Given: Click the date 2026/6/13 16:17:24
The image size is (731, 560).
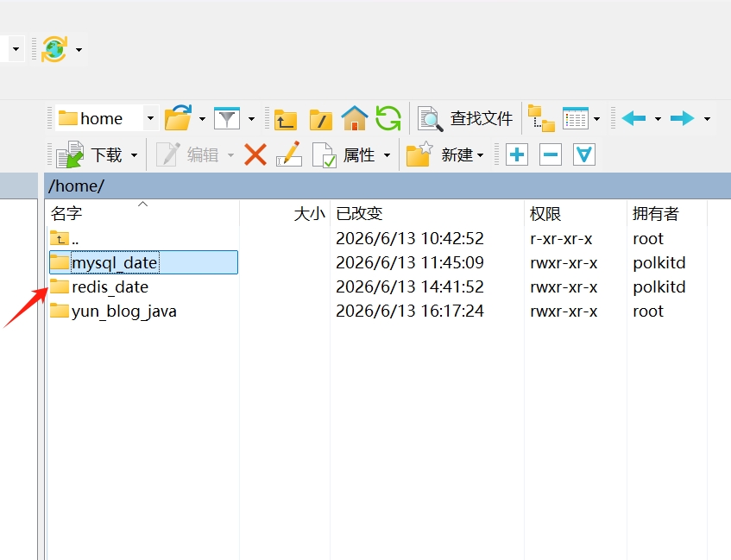Looking at the screenshot, I should [x=410, y=311].
